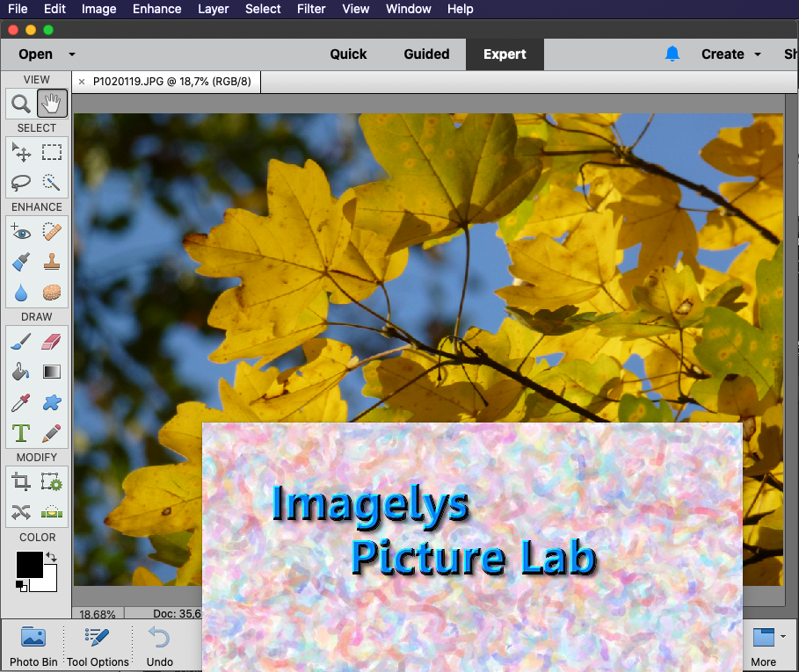Open the Layer menu
Screen dimensions: 799x672
pos(213,9)
